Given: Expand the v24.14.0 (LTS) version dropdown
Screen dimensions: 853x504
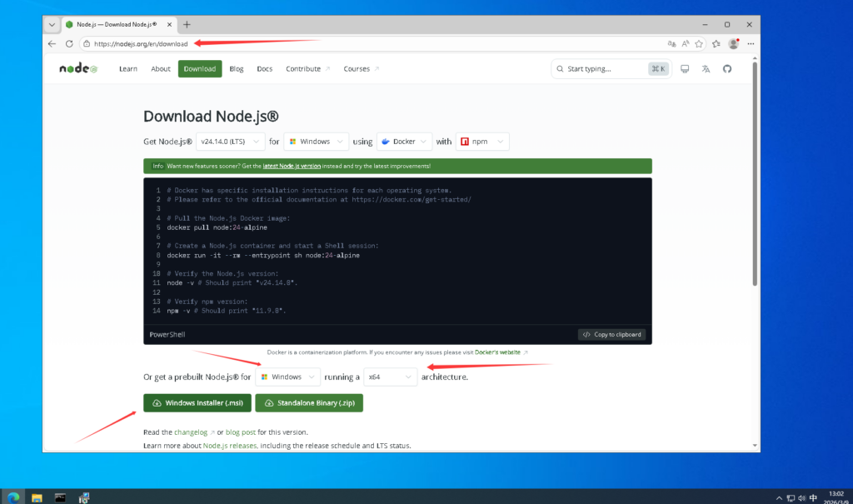Looking at the screenshot, I should click(x=231, y=142).
